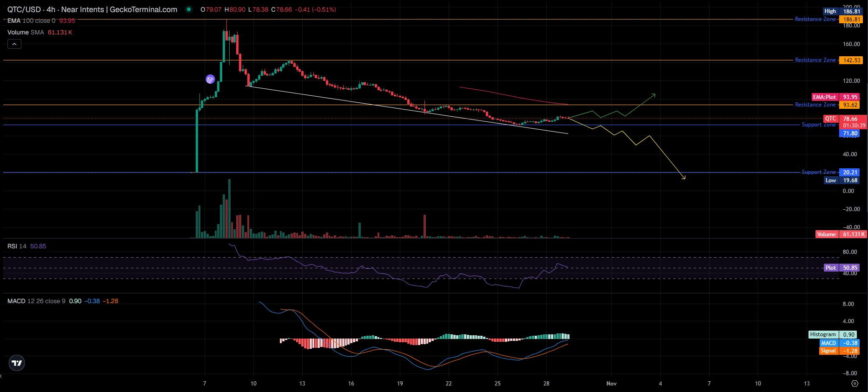This screenshot has width=868, height=392.
Task: Click the Nov date on time axis
Action: (x=611, y=384)
